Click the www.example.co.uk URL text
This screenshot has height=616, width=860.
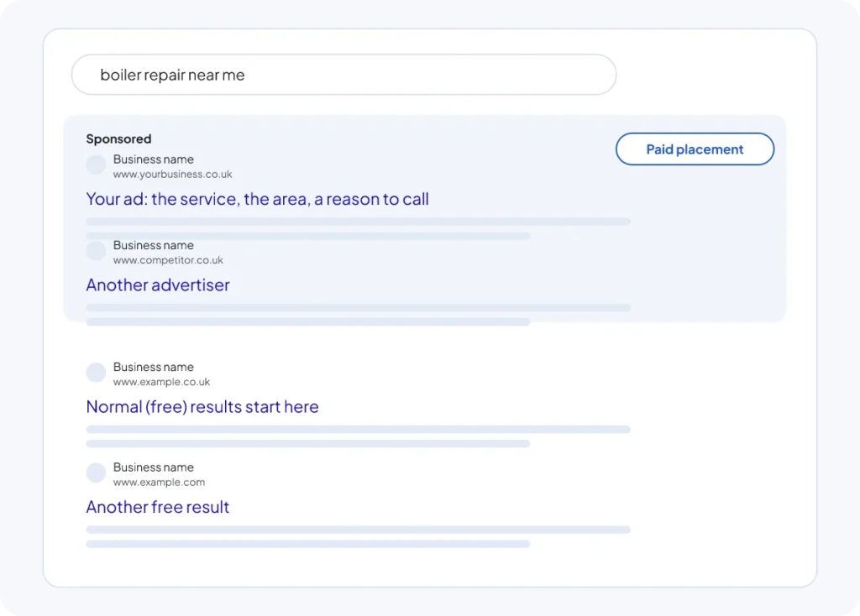[x=162, y=382]
